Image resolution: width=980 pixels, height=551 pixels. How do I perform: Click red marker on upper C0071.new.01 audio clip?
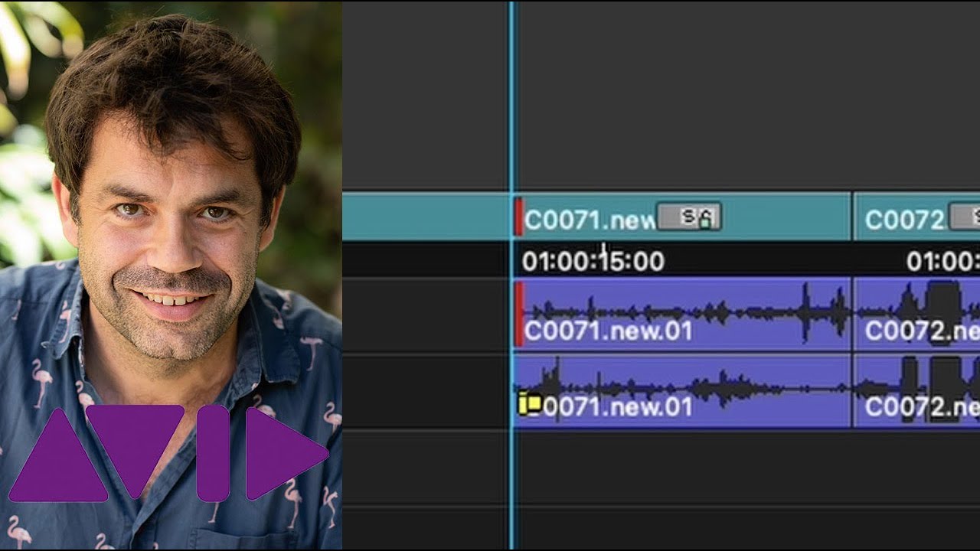pyautogui.click(x=518, y=315)
